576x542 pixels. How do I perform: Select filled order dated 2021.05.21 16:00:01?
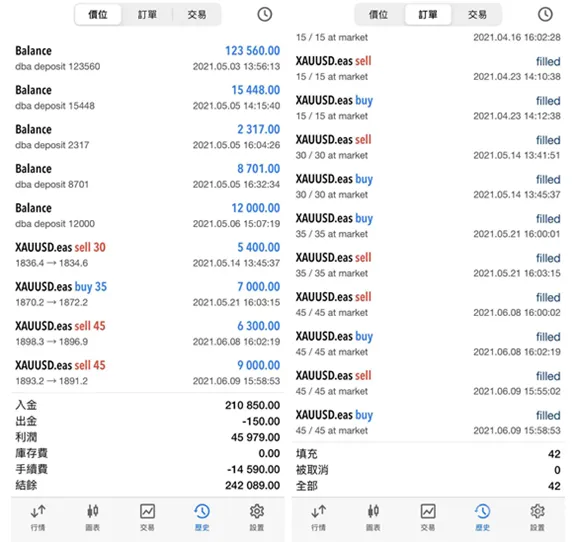[x=428, y=226]
